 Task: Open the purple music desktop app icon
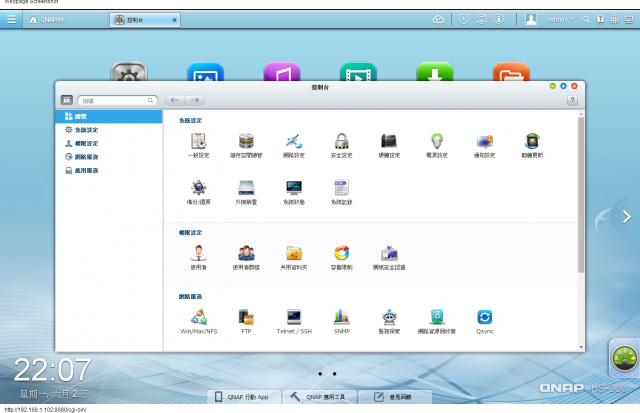282,72
